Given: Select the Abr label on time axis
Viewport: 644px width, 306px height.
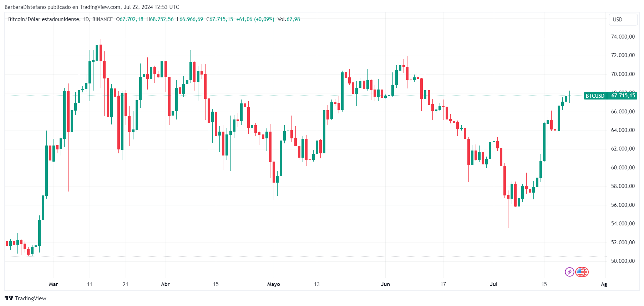Looking at the screenshot, I should tap(165, 284).
